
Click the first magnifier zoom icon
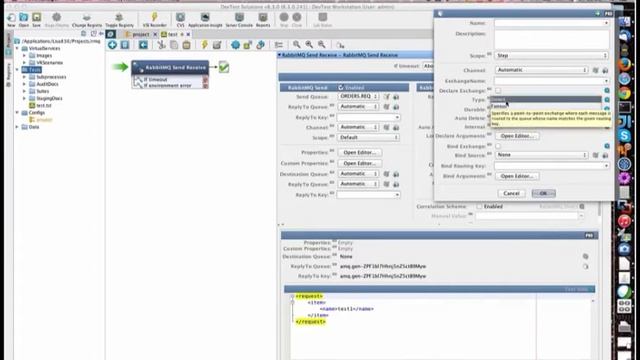coord(297,45)
